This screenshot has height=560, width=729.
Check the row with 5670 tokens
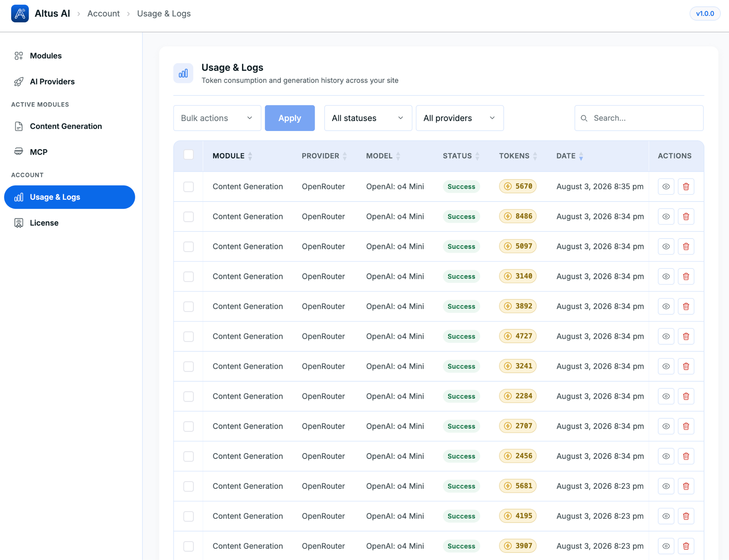pyautogui.click(x=188, y=187)
